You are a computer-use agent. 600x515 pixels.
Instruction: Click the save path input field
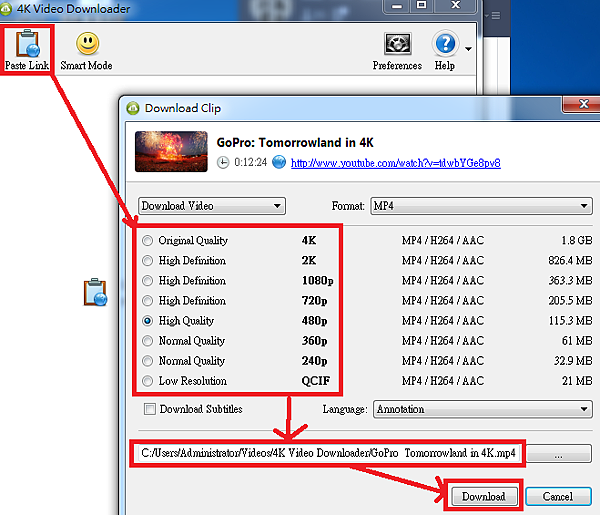tap(328, 453)
